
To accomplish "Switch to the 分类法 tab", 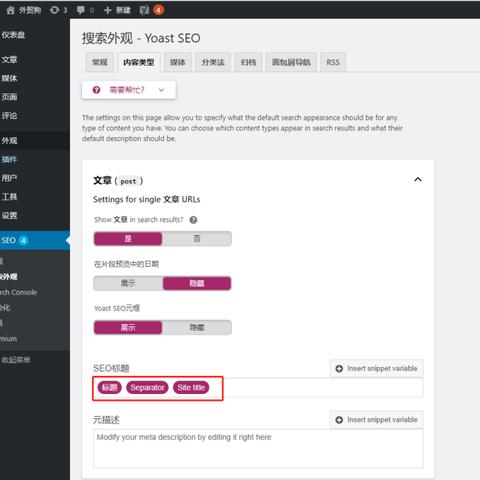I will [213, 62].
